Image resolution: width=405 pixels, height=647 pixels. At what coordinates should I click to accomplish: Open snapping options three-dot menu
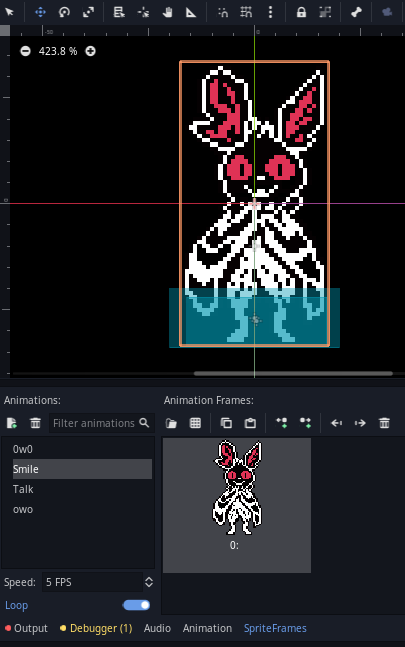pyautogui.click(x=271, y=12)
